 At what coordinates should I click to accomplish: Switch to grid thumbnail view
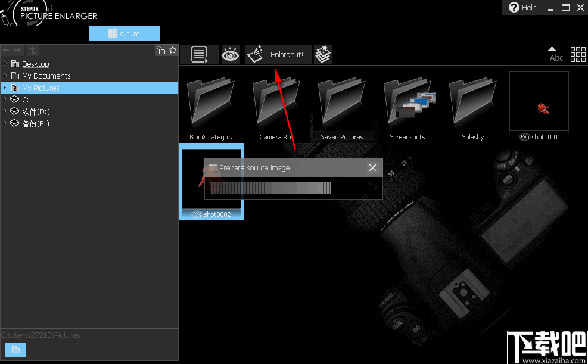[578, 54]
